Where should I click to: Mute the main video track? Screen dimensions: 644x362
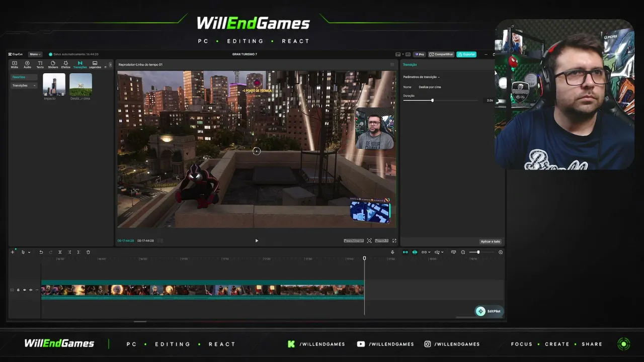[31, 290]
